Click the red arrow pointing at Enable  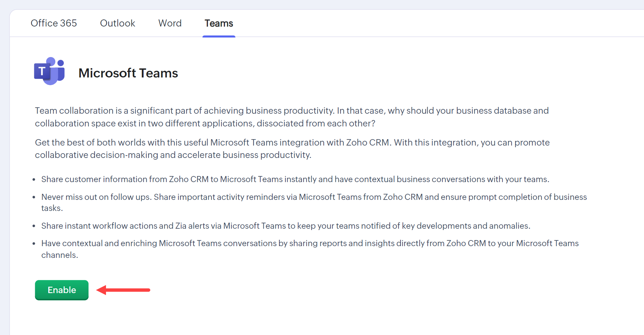point(123,290)
